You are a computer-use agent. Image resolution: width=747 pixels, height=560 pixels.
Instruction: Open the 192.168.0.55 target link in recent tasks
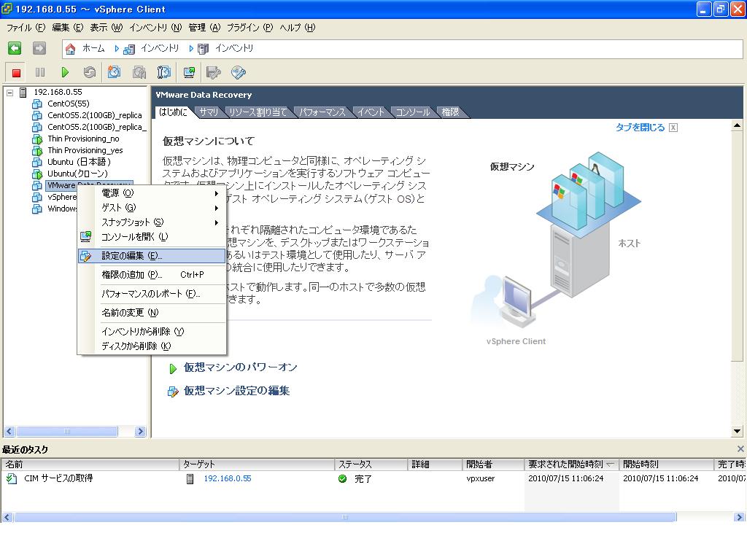[228, 478]
